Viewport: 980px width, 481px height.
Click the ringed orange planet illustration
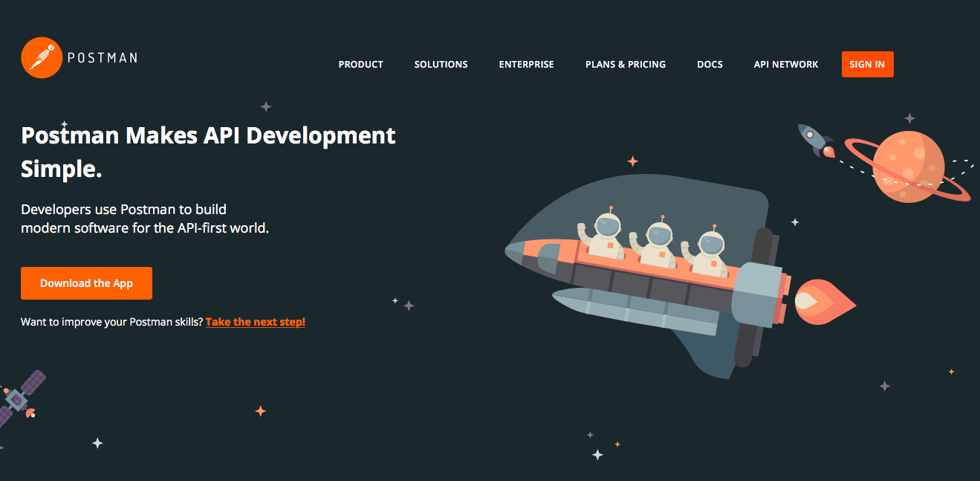pyautogui.click(x=908, y=167)
